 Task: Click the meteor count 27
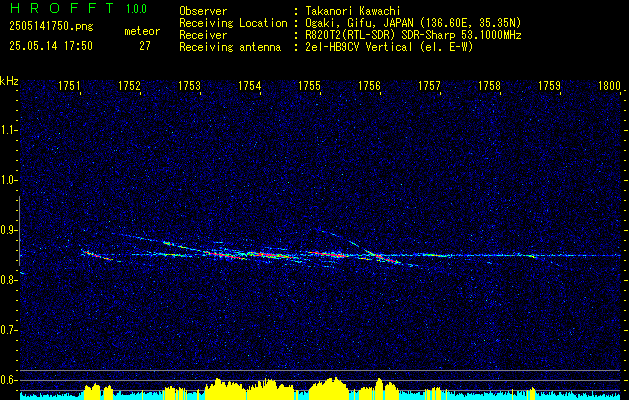[x=145, y=46]
